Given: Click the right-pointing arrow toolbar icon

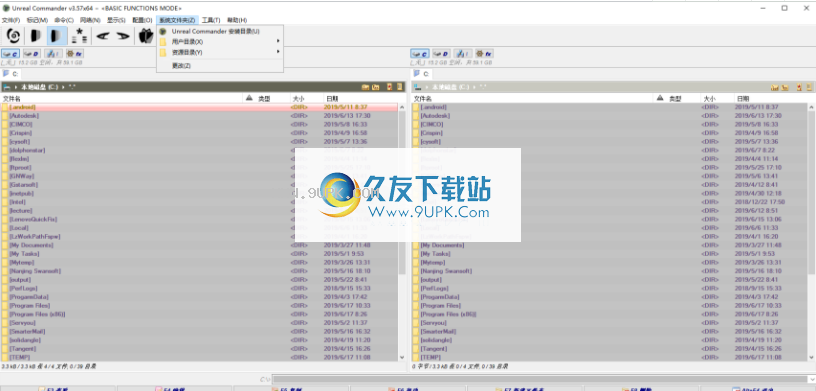Looking at the screenshot, I should pyautogui.click(x=123, y=36).
